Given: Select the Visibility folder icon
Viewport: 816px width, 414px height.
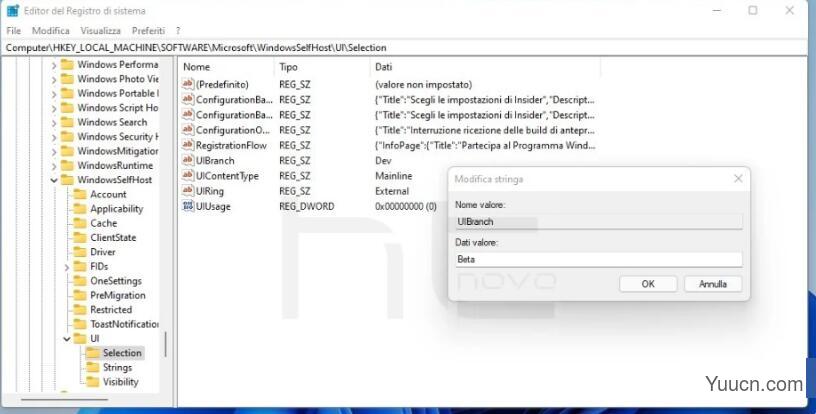Looking at the screenshot, I should tap(93, 382).
